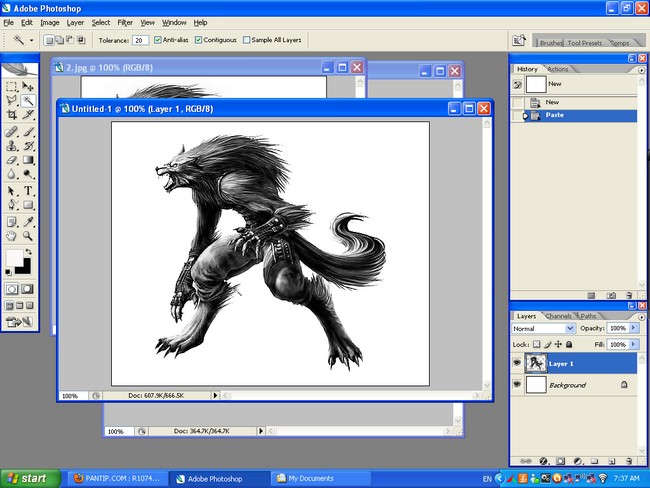The height and width of the screenshot is (488, 650).
Task: Open My Documents taskbar button
Action: pyautogui.click(x=320, y=478)
